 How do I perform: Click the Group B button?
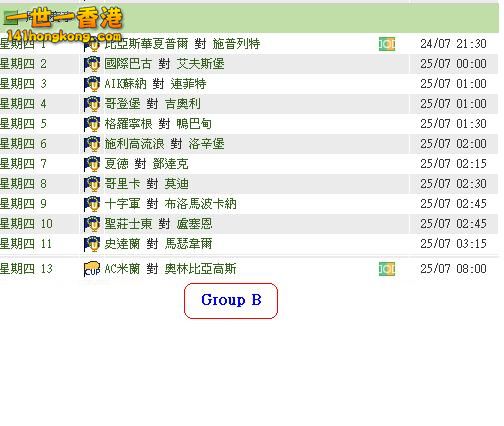point(231,301)
